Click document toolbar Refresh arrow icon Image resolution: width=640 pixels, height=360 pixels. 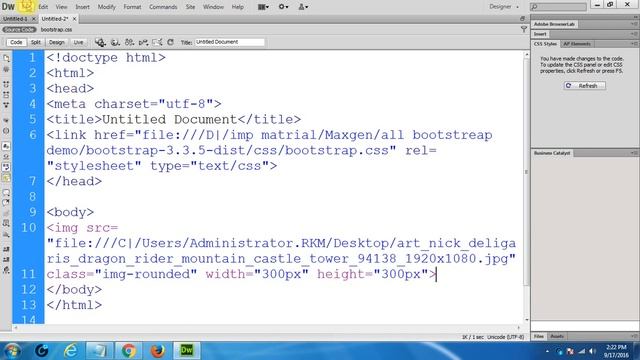pyautogui.click(x=171, y=42)
